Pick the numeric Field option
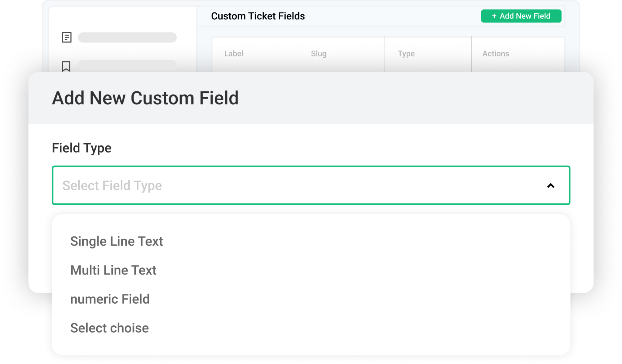 pyautogui.click(x=110, y=299)
